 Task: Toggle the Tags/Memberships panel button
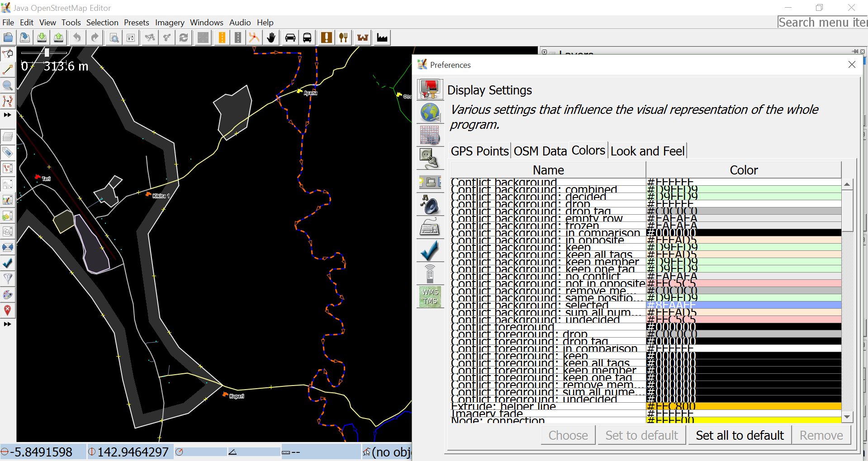(x=8, y=152)
